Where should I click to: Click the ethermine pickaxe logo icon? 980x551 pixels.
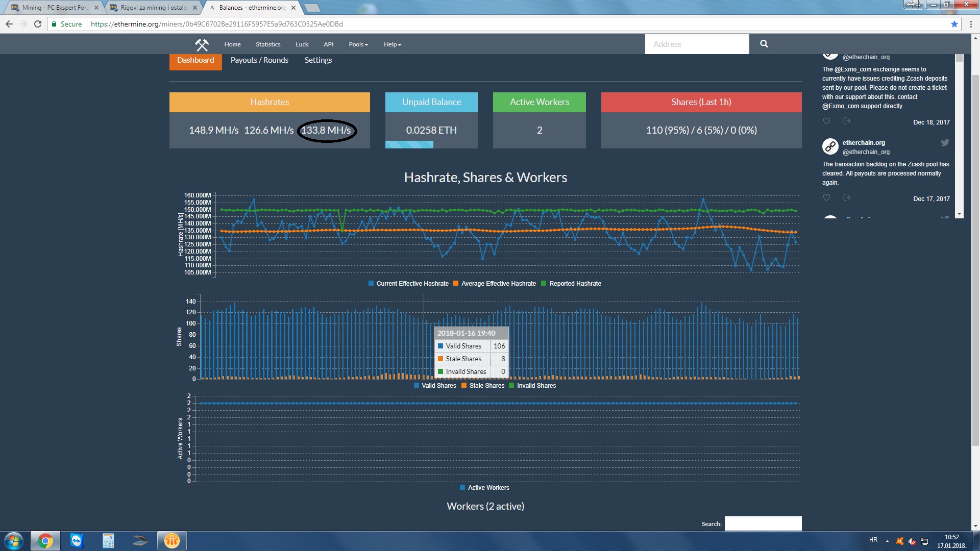pyautogui.click(x=202, y=45)
